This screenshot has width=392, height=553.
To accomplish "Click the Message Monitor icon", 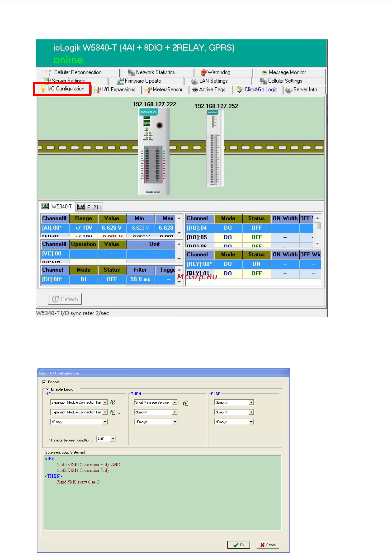I will coord(265,72).
